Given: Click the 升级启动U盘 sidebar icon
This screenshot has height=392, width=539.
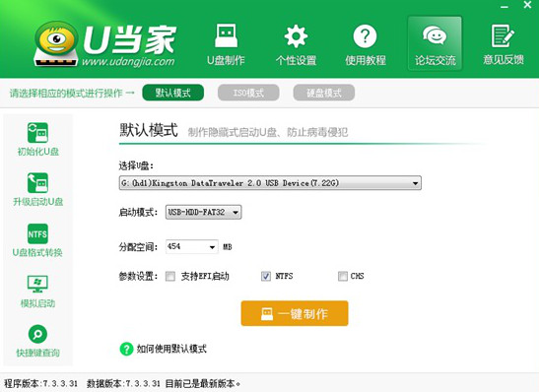Looking at the screenshot, I should pyautogui.click(x=37, y=182).
